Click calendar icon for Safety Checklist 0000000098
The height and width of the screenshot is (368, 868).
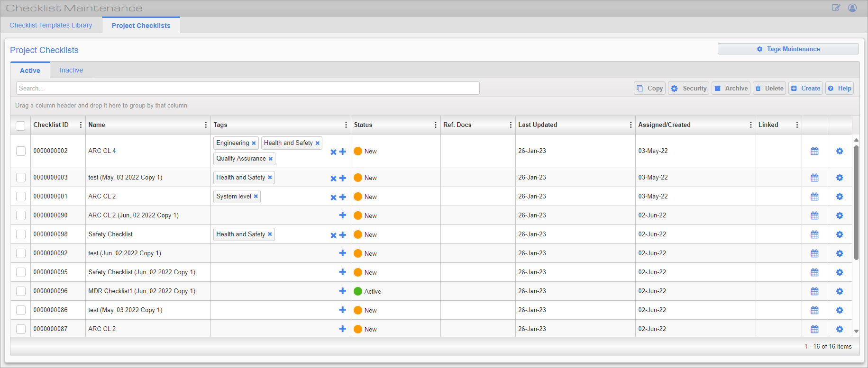[814, 234]
